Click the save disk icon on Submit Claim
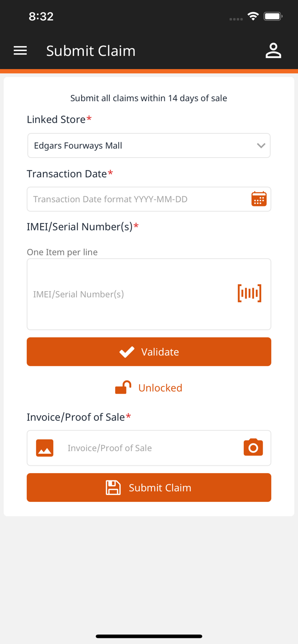Image resolution: width=298 pixels, height=644 pixels. [x=113, y=487]
